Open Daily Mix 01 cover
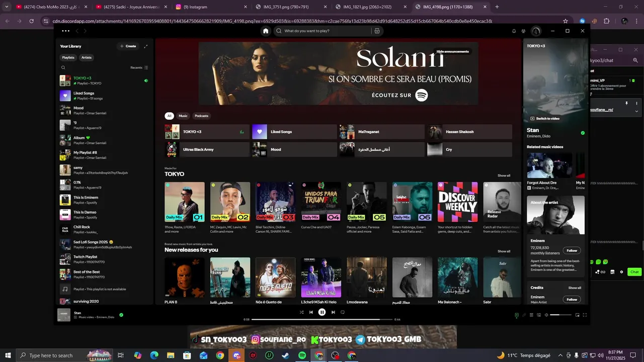The height and width of the screenshot is (362, 644). coord(185,202)
